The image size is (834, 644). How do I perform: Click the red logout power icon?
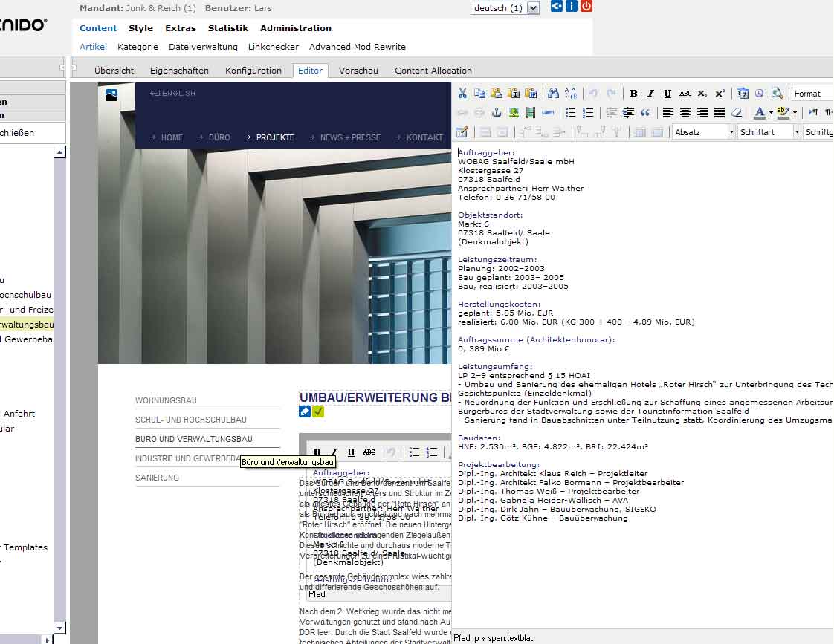point(586,7)
